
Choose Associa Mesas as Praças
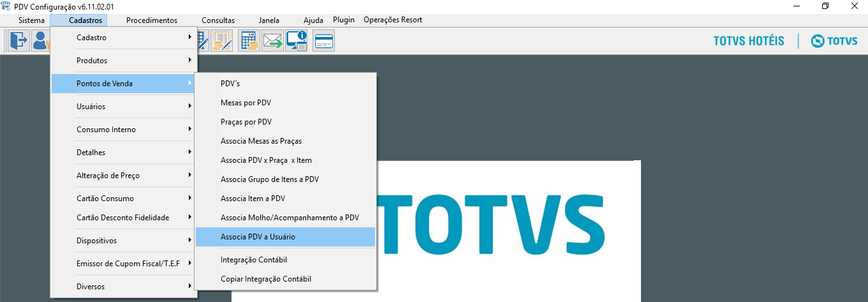point(285,141)
